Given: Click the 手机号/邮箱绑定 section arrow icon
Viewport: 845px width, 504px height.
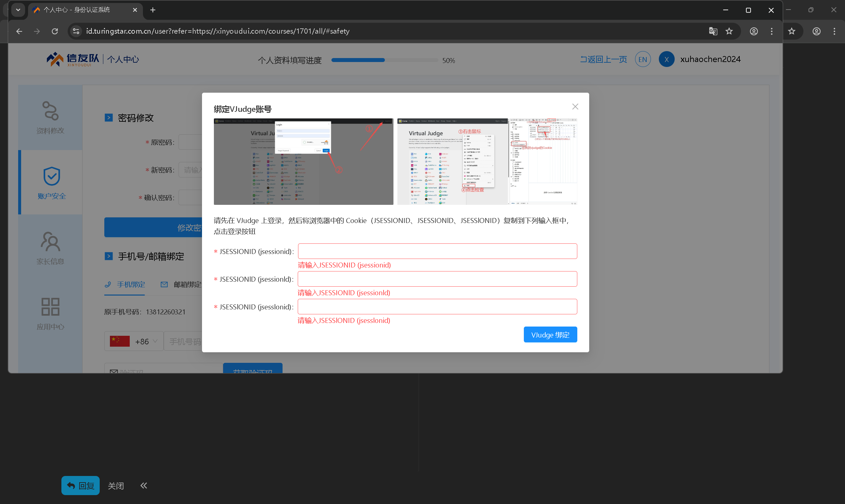Looking at the screenshot, I should click(x=109, y=256).
